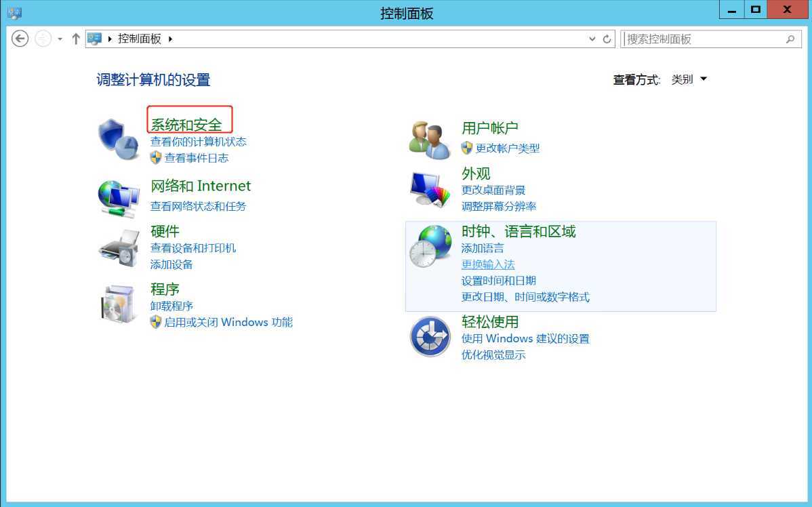Screen dimensions: 812x507
Task: Open the 类别 view-by dropdown
Action: click(689, 79)
